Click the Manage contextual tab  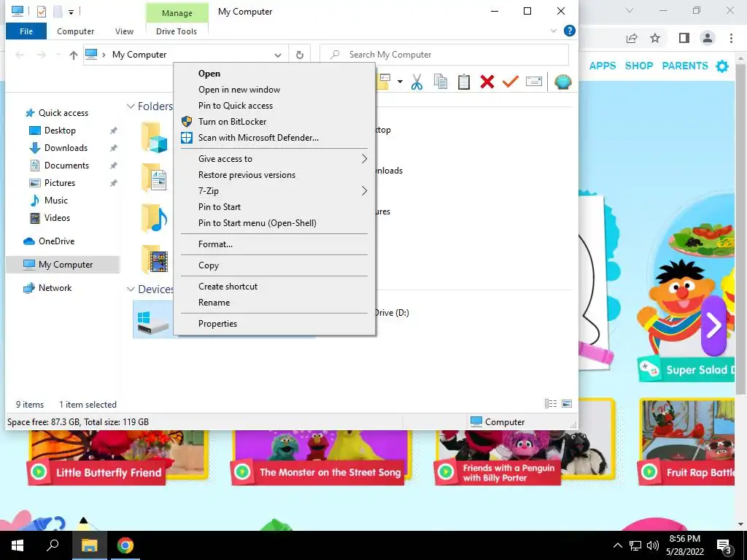(x=177, y=13)
